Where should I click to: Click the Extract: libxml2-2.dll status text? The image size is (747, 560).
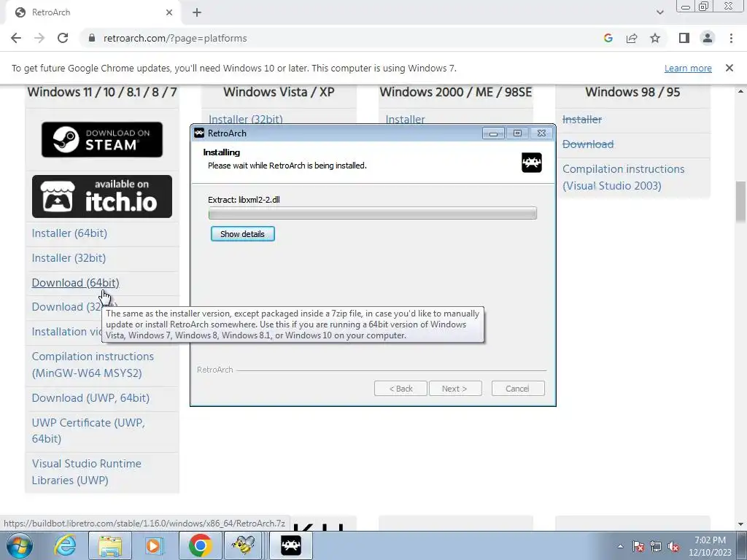(x=244, y=200)
